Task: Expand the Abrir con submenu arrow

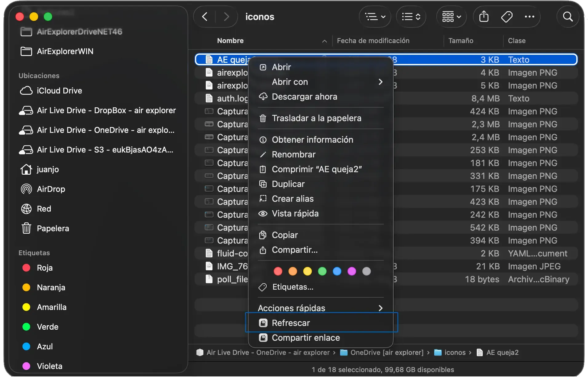Action: tap(381, 82)
